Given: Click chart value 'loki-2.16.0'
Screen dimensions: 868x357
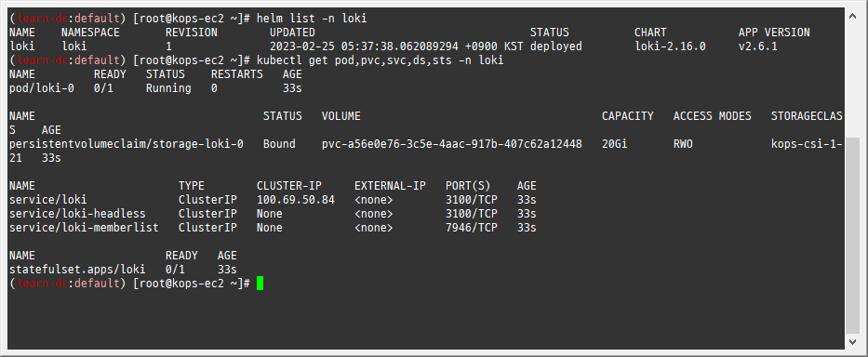Looking at the screenshot, I should [x=670, y=46].
